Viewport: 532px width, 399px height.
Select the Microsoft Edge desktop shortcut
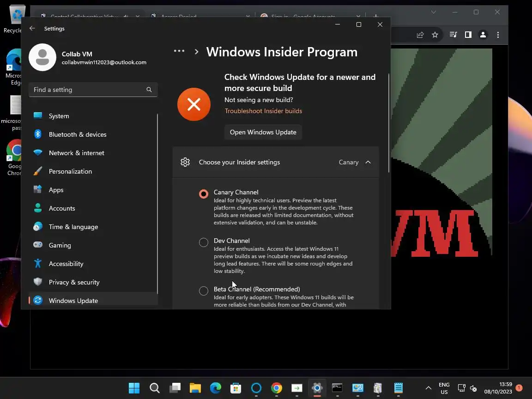click(x=14, y=67)
